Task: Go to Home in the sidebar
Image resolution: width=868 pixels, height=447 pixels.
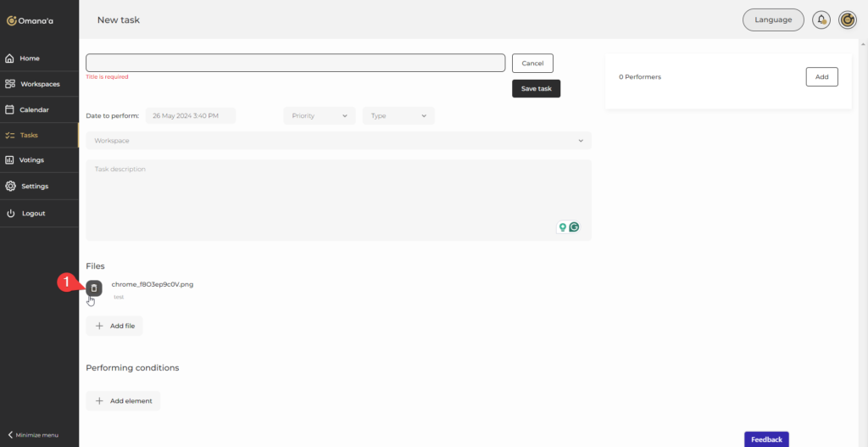Action: 30,59
